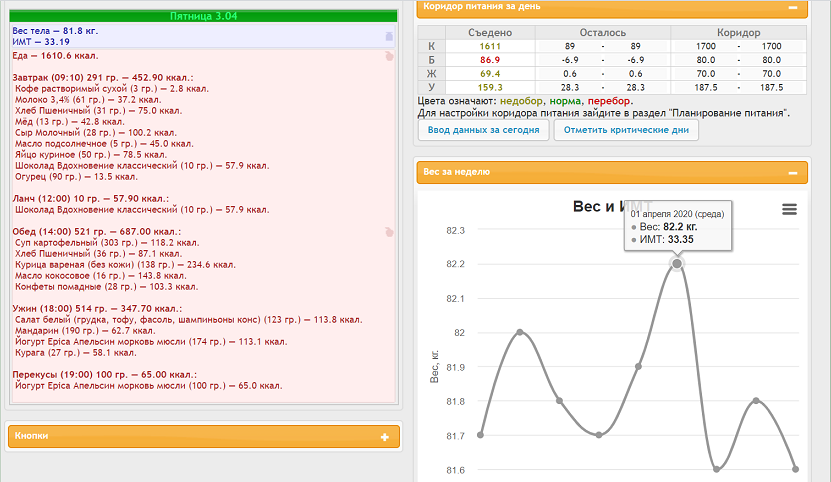
Task: Select the 81.9 kg chart point
Action: point(638,366)
